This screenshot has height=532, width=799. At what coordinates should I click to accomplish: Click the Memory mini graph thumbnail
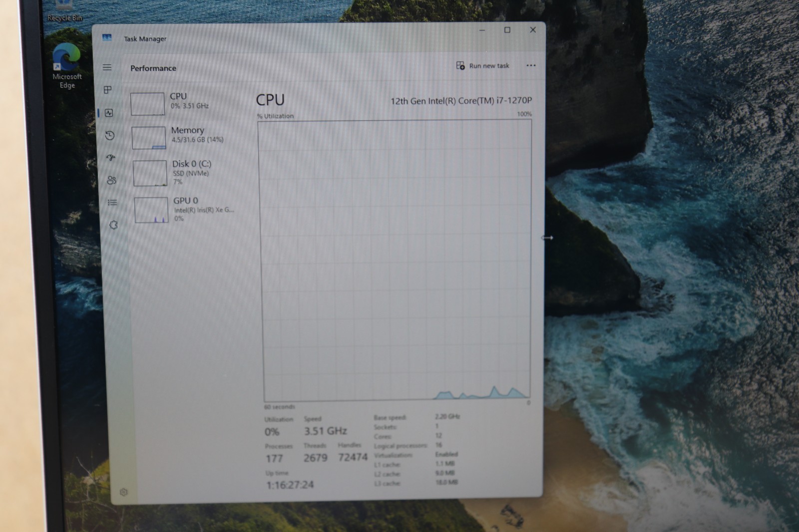point(149,138)
